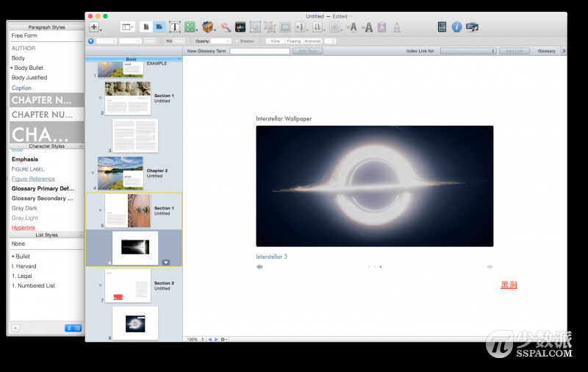Open the Widgets box icon

point(207,27)
